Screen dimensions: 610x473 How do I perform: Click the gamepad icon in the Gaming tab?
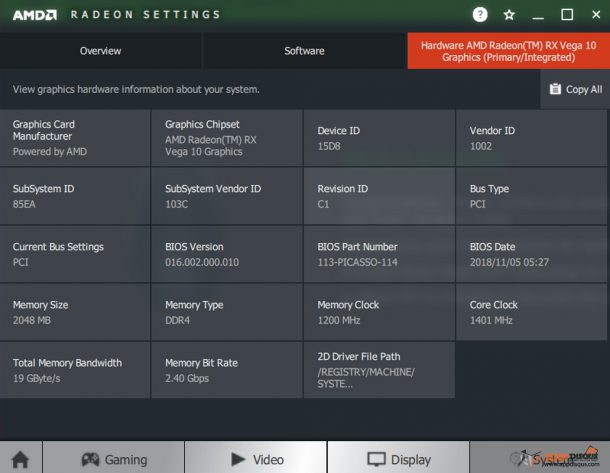(x=90, y=459)
